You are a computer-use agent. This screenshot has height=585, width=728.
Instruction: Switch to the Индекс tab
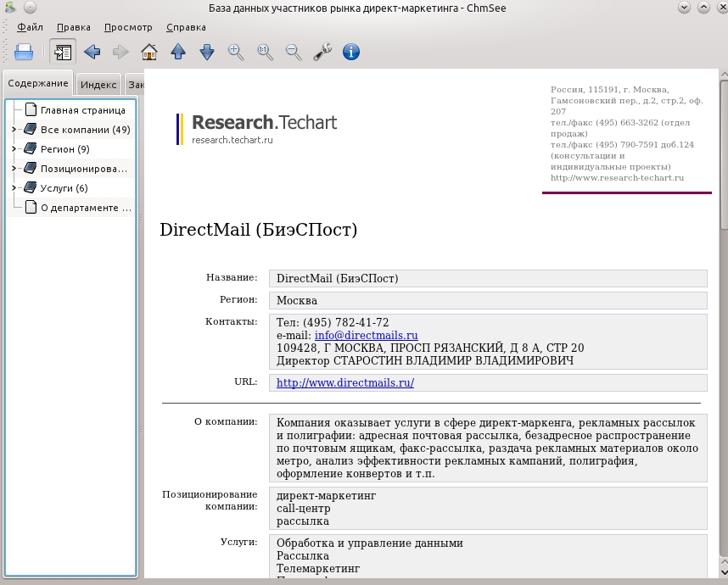coord(98,85)
